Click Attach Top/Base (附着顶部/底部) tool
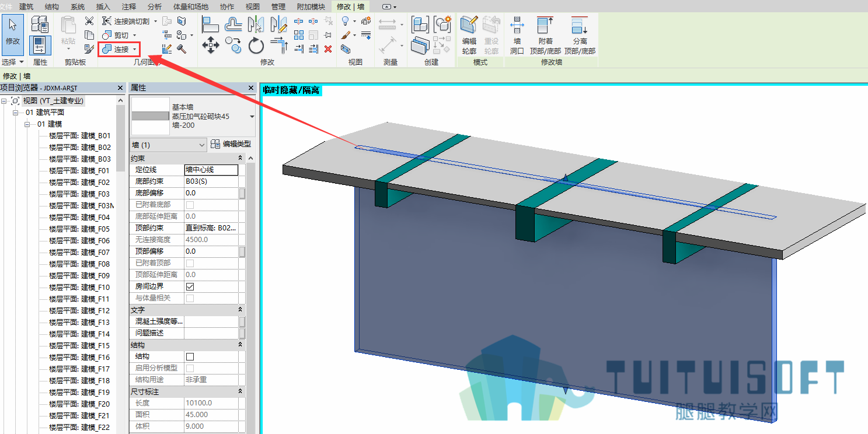Viewport: 868px width, 434px height. pyautogui.click(x=545, y=36)
